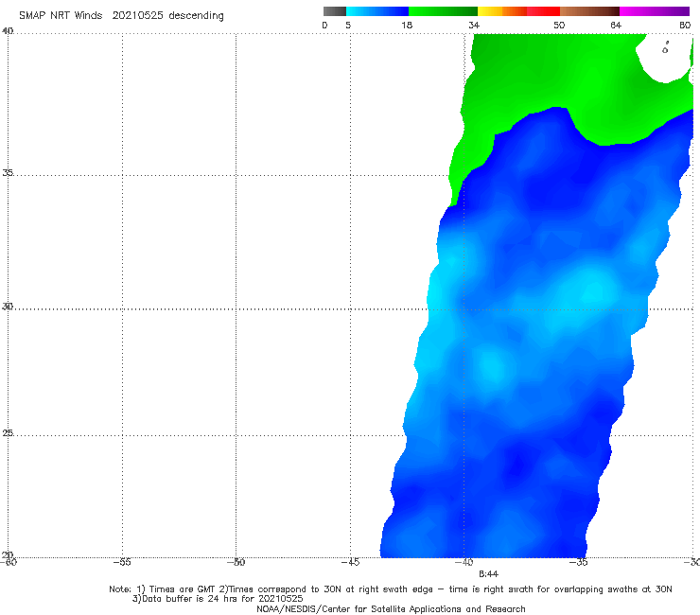
Task: Click the date '20210525' in the title
Action: click(137, 16)
